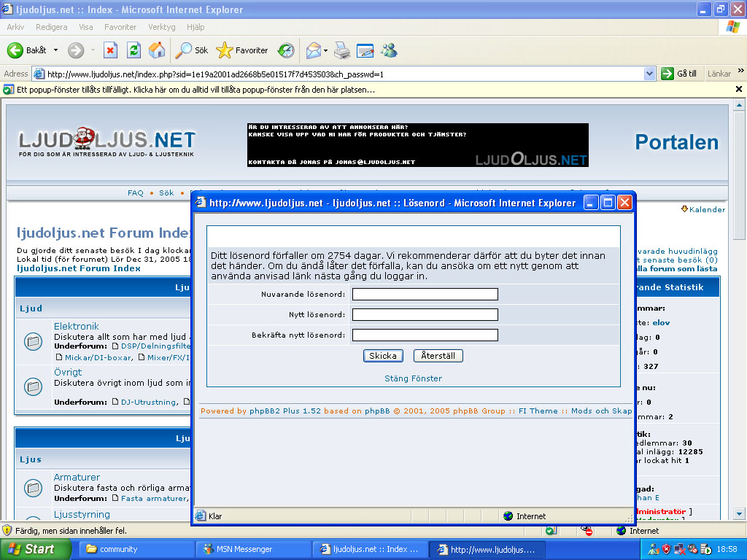This screenshot has height=560, width=747.
Task: Open the History clock icon
Action: point(286,50)
